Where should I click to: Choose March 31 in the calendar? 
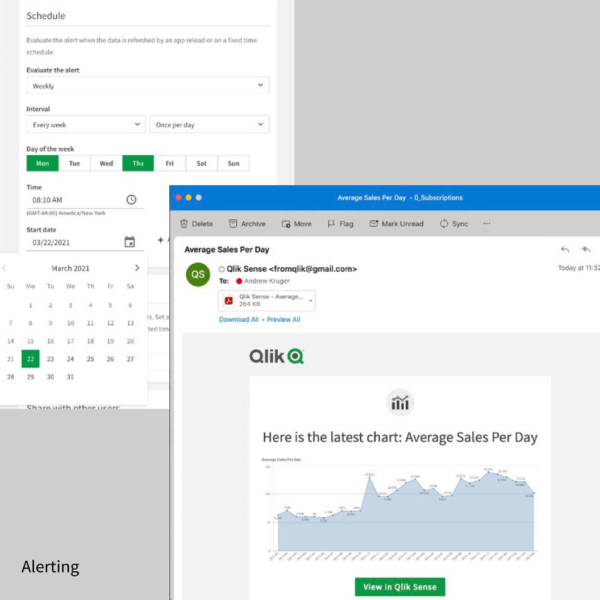[x=70, y=377]
